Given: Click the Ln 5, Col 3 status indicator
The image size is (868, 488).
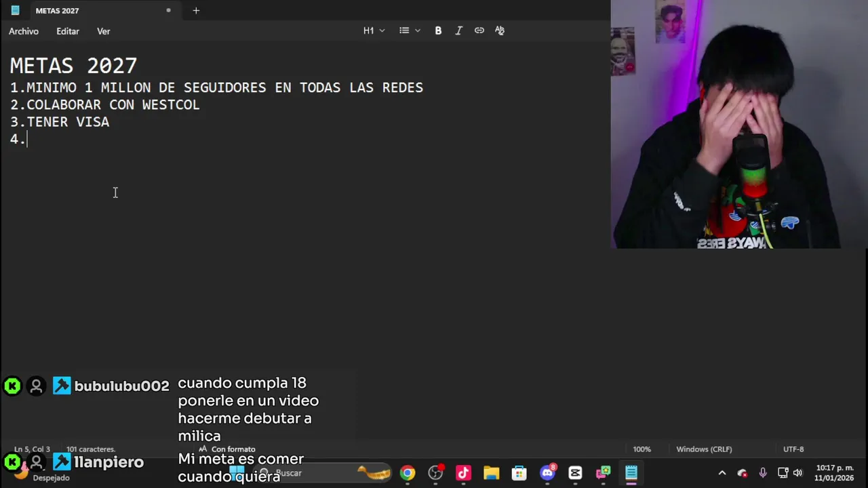Looking at the screenshot, I should [x=32, y=449].
